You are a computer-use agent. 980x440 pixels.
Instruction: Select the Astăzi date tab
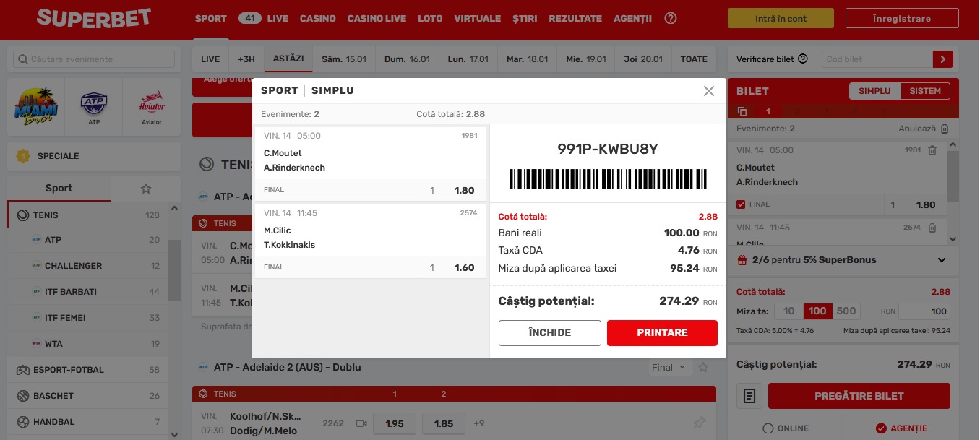[x=288, y=59]
